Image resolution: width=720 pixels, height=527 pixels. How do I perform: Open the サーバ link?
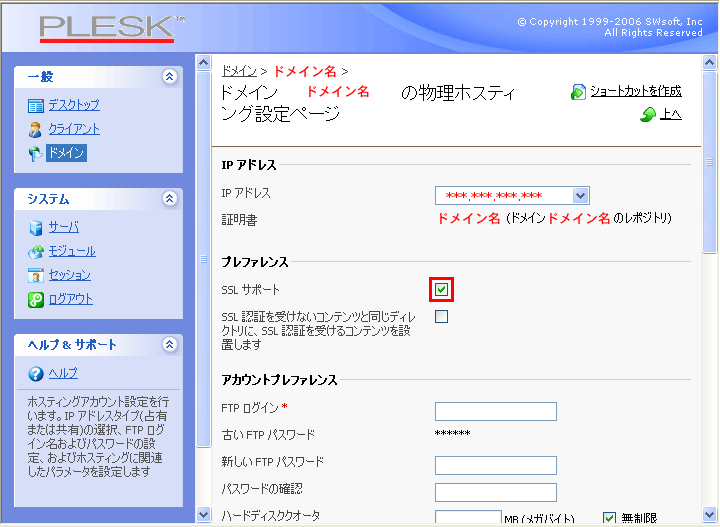pyautogui.click(x=64, y=227)
